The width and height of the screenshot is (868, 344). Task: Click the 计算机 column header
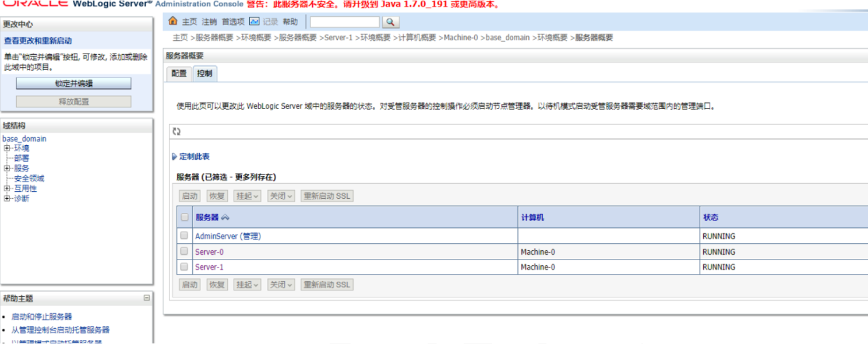pos(533,217)
